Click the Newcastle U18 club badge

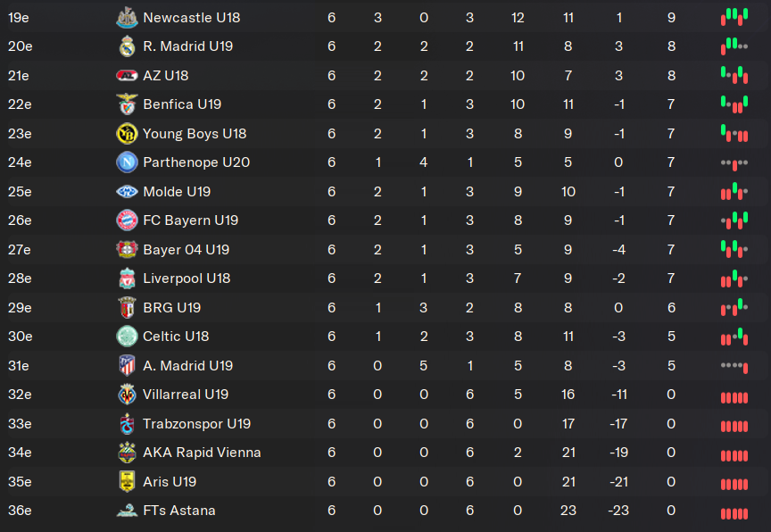[127, 17]
